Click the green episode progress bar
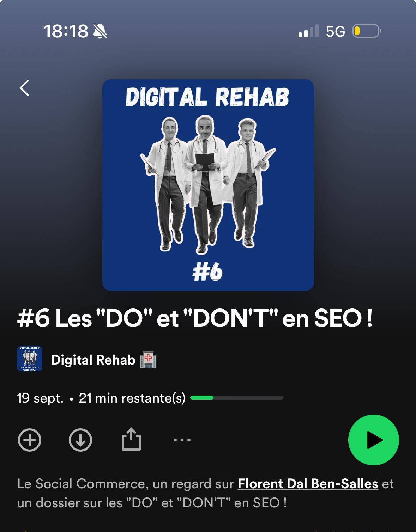Image resolution: width=416 pixels, height=532 pixels. click(x=237, y=398)
